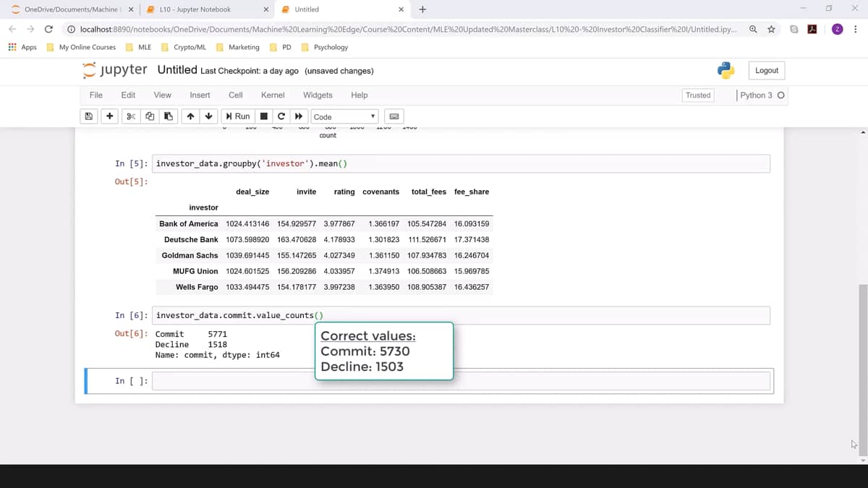Go forward in browser history

[30, 29]
